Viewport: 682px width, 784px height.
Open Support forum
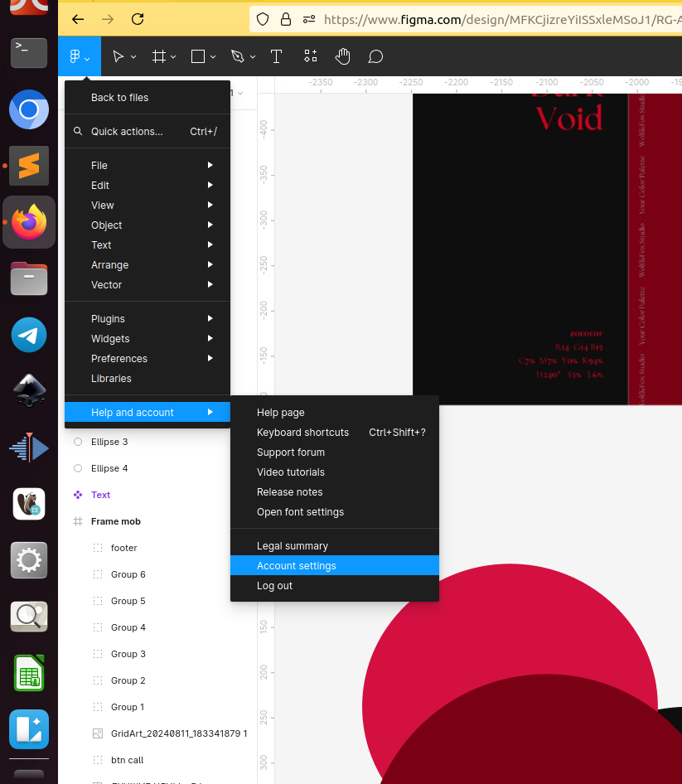point(335,452)
